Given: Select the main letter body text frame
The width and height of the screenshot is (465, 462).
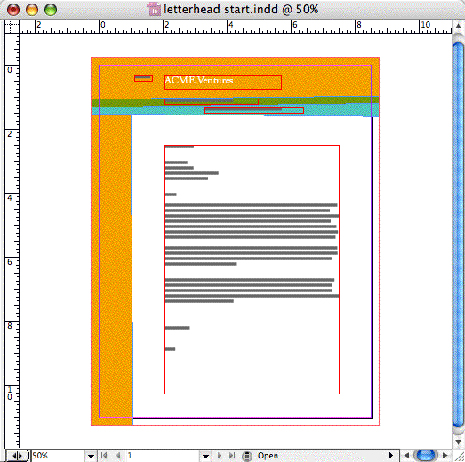Looking at the screenshot, I should click(252, 269).
